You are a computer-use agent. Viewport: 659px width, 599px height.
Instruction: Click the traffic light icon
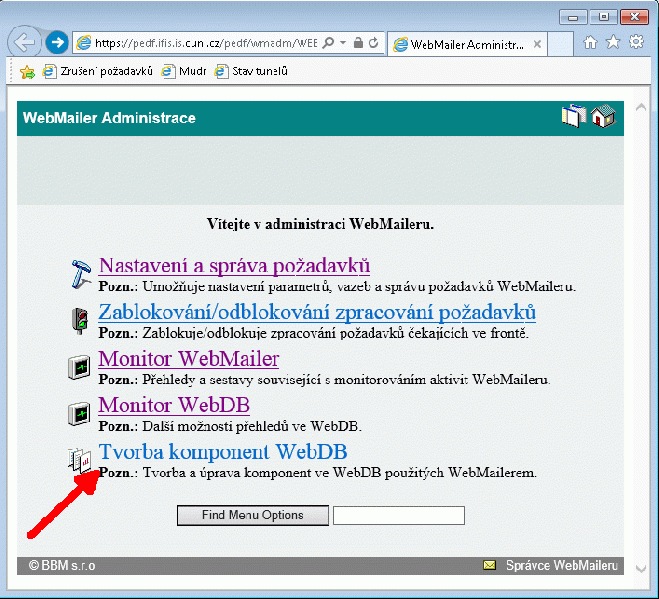(80, 321)
